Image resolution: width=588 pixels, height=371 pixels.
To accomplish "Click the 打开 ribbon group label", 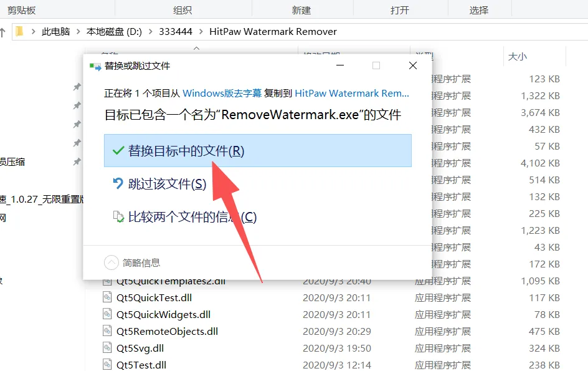I will click(400, 10).
